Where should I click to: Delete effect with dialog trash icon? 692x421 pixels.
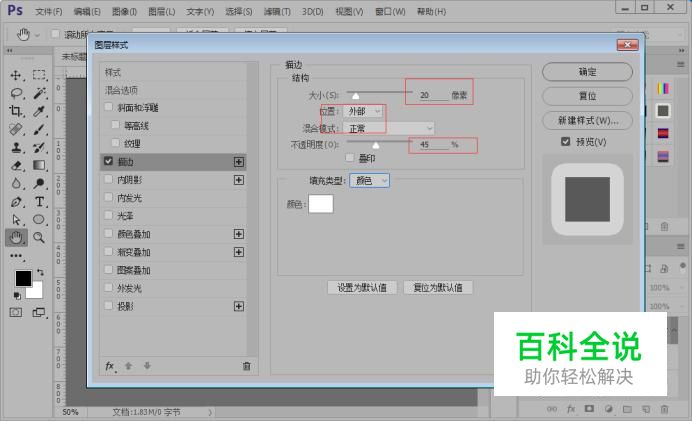tap(247, 366)
